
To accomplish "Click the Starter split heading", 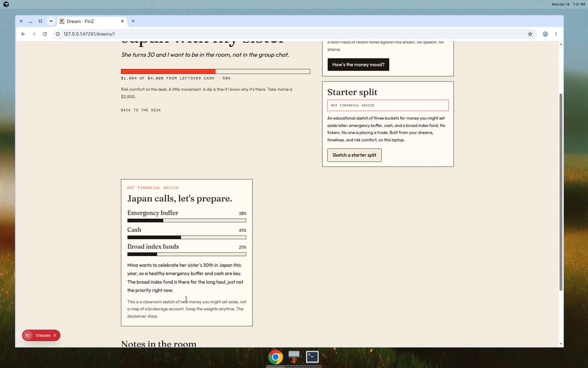I will (352, 92).
